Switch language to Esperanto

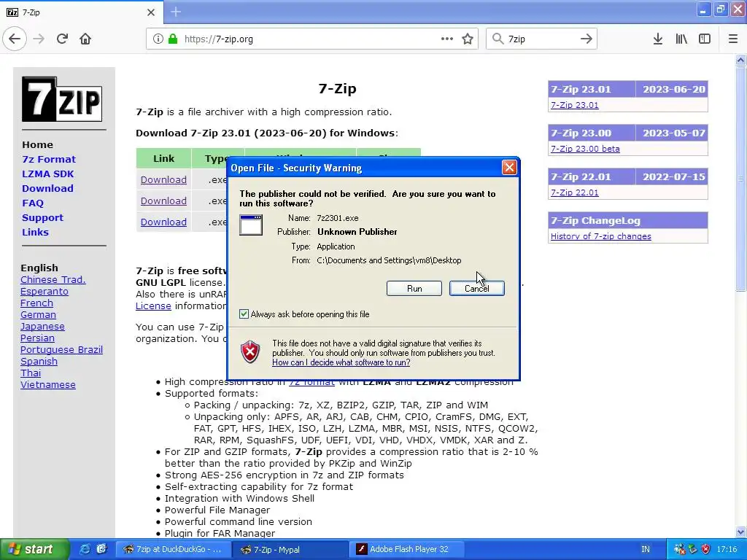44,292
